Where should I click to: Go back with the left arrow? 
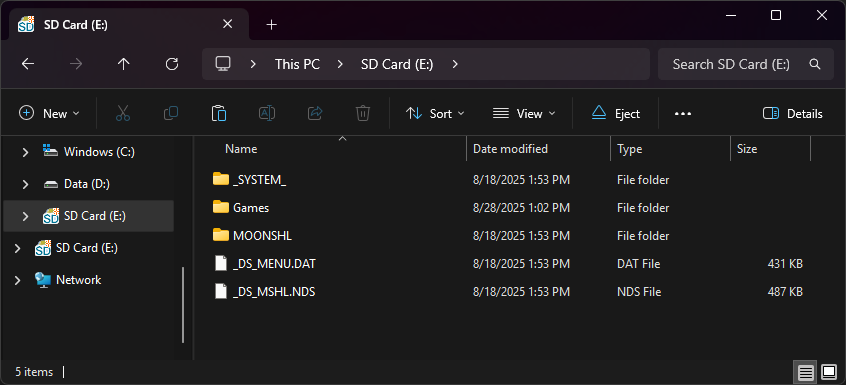[x=28, y=64]
